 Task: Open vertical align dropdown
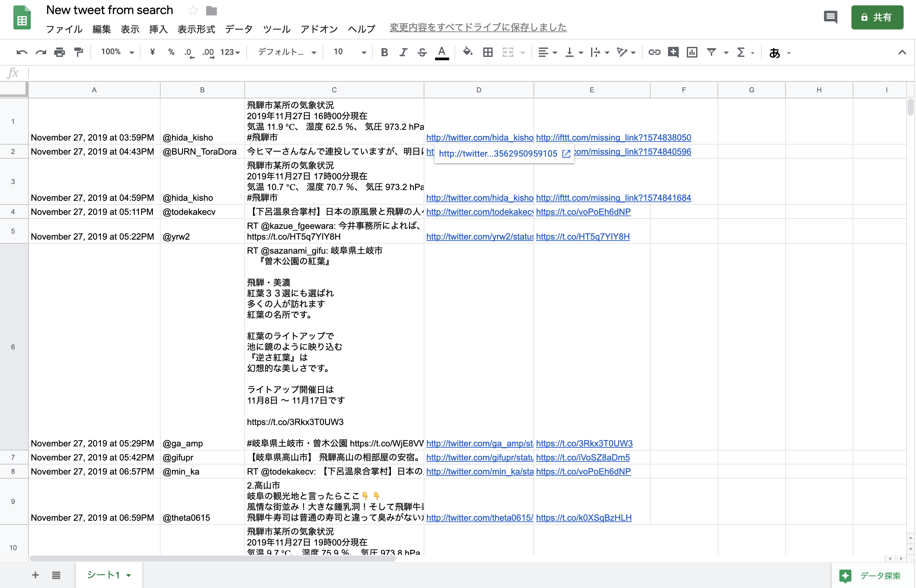[574, 52]
